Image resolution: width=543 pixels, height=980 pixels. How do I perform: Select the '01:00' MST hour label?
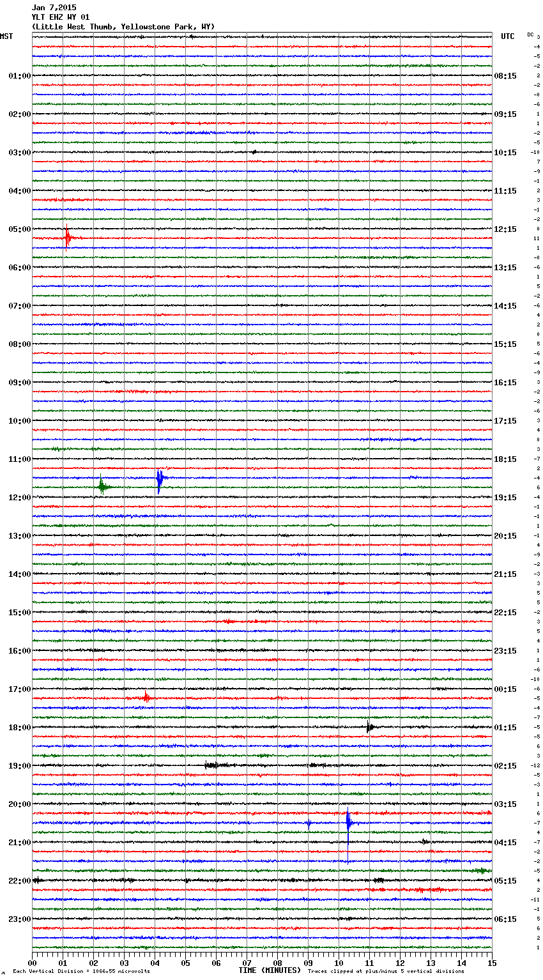pos(20,76)
